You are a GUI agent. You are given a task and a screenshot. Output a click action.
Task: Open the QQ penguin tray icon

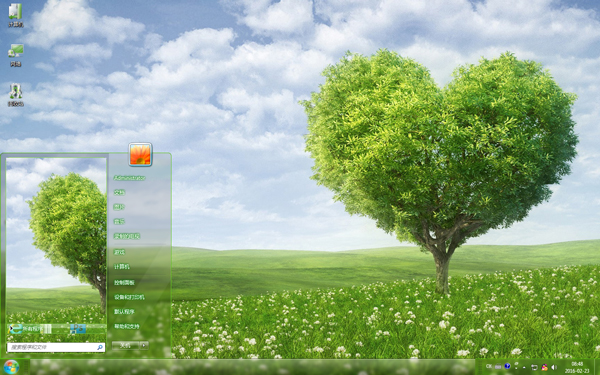[x=544, y=367]
